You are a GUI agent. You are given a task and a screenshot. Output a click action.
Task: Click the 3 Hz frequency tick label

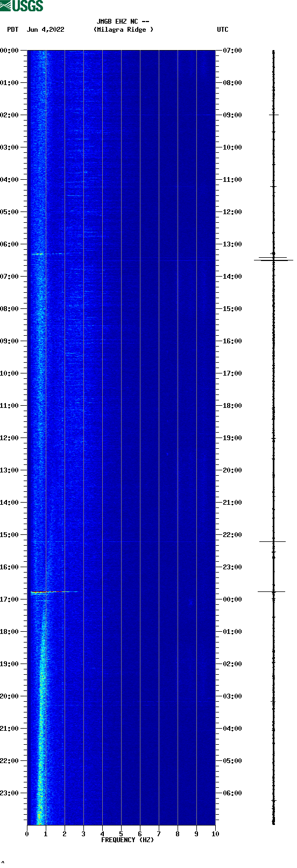[83, 834]
